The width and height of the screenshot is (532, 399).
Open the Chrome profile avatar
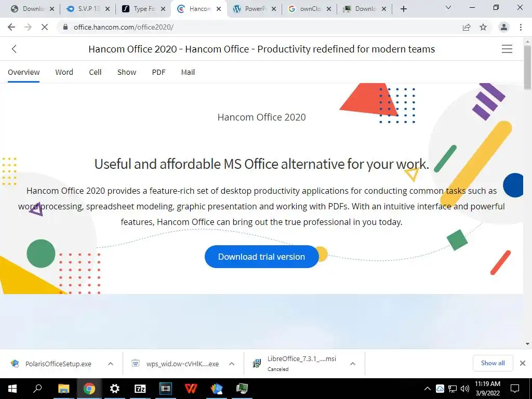click(504, 27)
